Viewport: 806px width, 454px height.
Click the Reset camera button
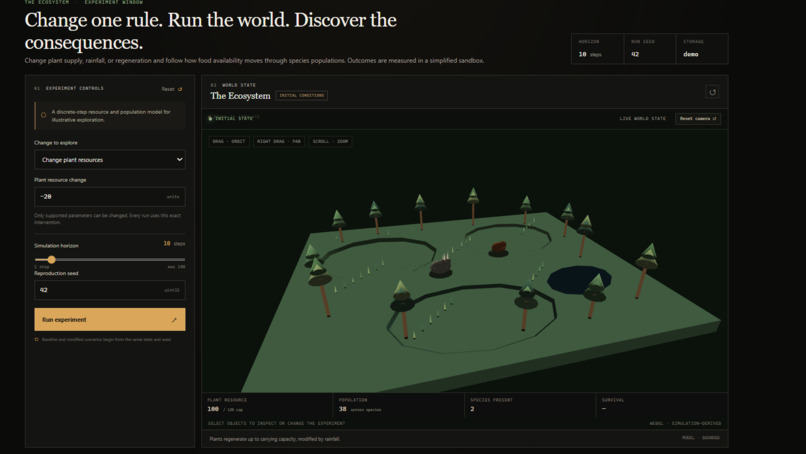tap(698, 119)
